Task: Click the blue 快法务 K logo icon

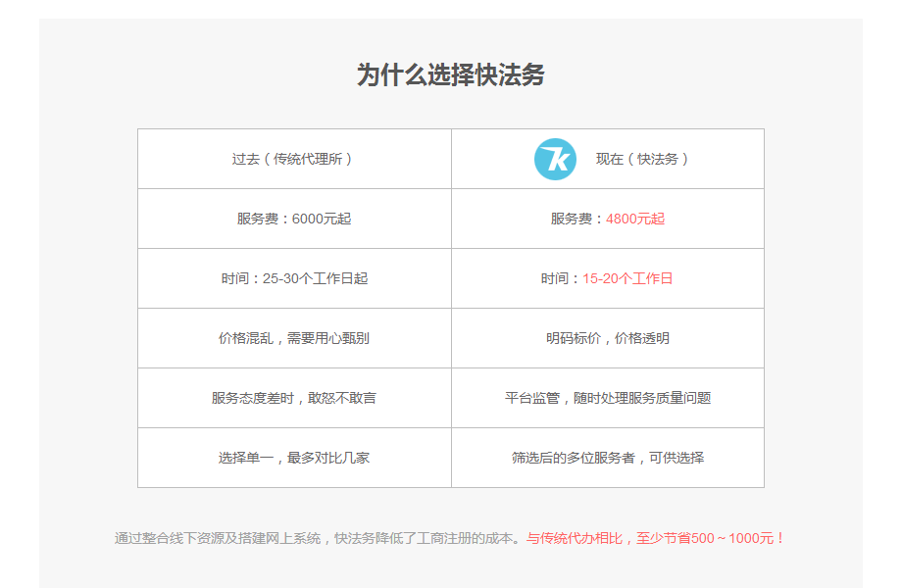Action: point(555,159)
